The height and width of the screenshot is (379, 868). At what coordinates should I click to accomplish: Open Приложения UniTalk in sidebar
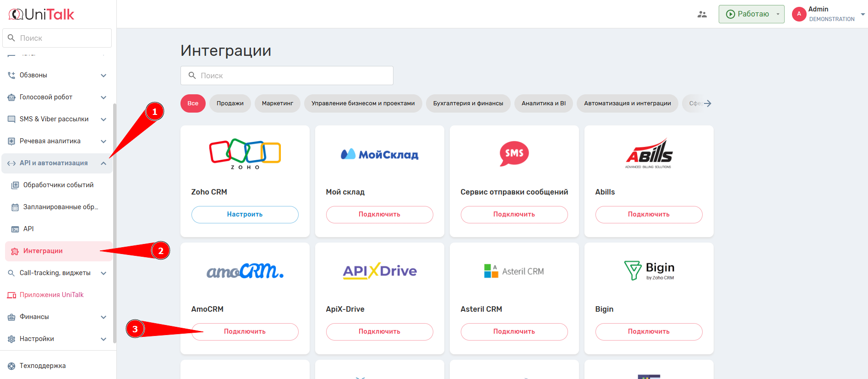[x=51, y=295]
